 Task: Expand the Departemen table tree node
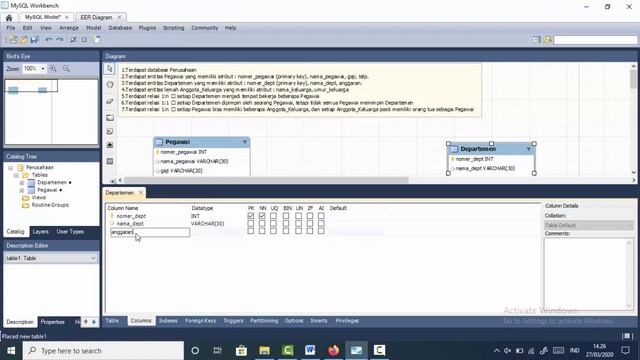click(22, 182)
